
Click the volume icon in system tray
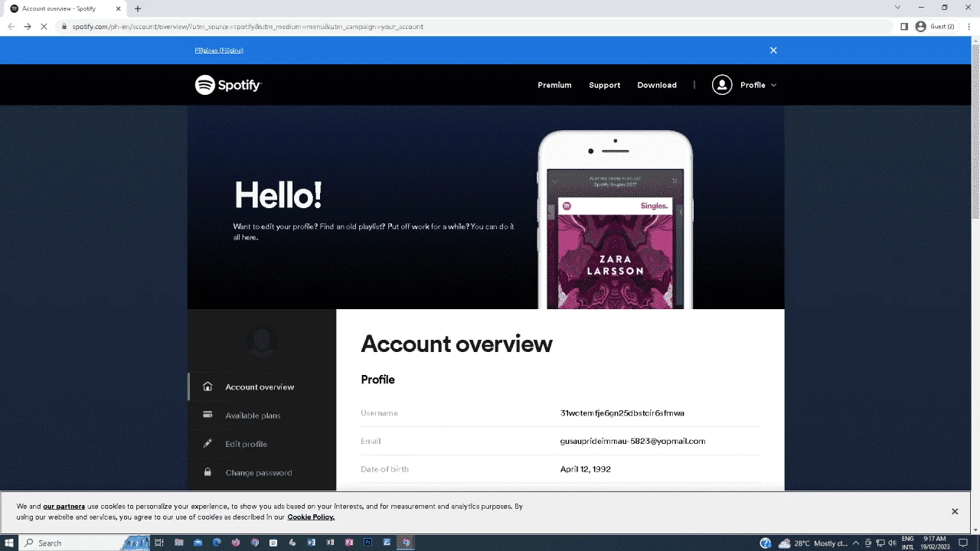[x=892, y=543]
